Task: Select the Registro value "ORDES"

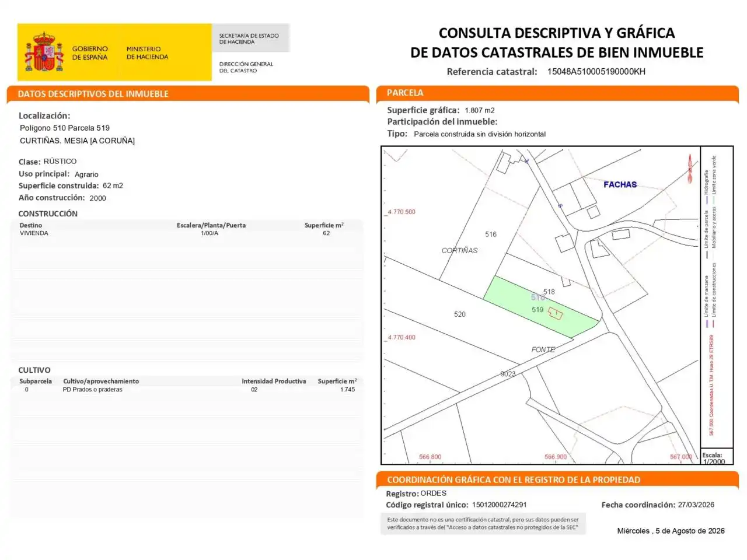Action: (434, 494)
